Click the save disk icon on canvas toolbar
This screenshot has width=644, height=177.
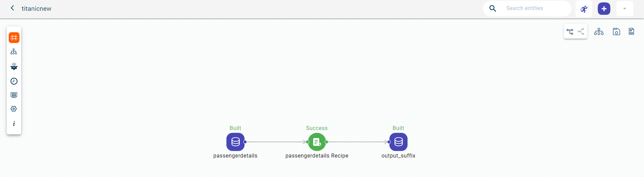tap(616, 32)
